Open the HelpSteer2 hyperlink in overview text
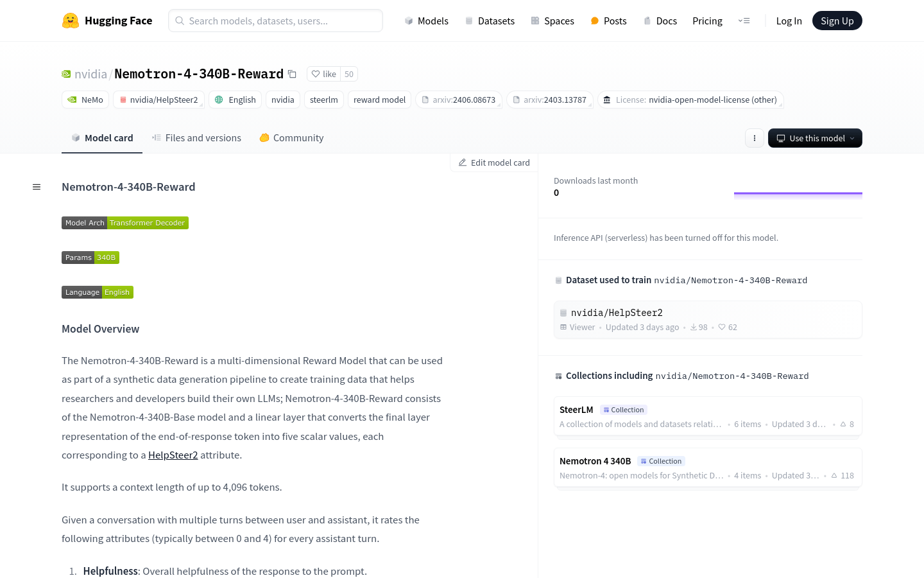 point(173,455)
